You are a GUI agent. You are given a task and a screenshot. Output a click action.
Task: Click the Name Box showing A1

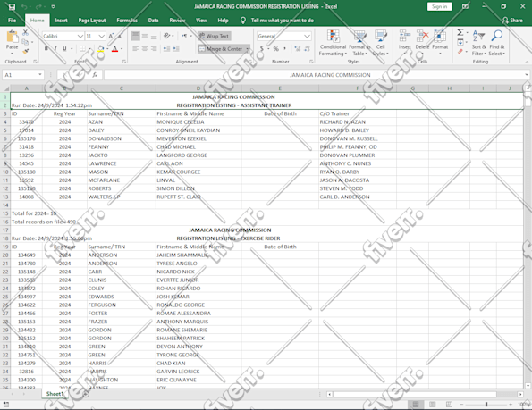tap(20, 75)
